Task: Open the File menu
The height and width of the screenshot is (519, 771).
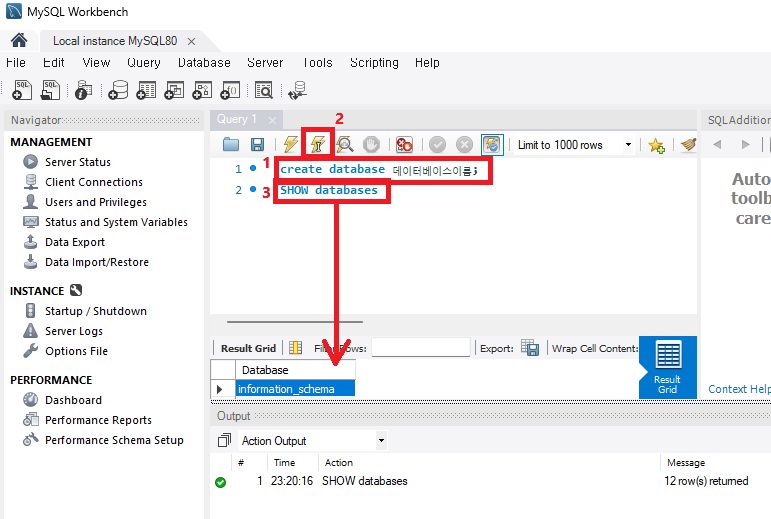Action: click(x=16, y=62)
